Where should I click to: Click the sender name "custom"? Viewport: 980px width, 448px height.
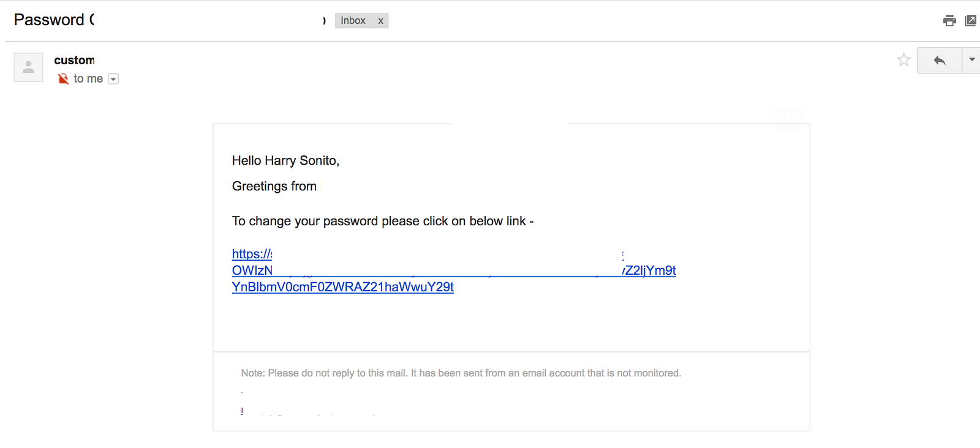pyautogui.click(x=74, y=60)
